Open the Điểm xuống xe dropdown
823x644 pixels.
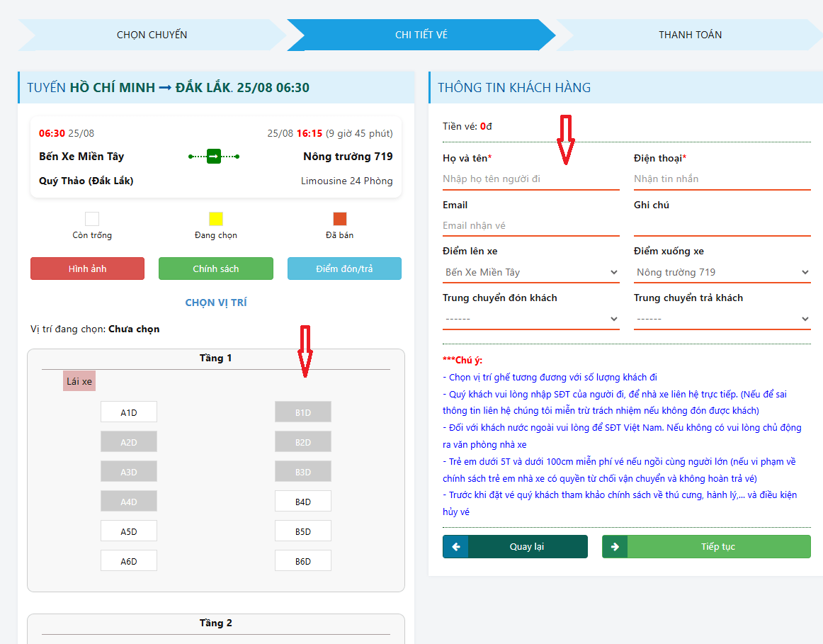tap(722, 272)
